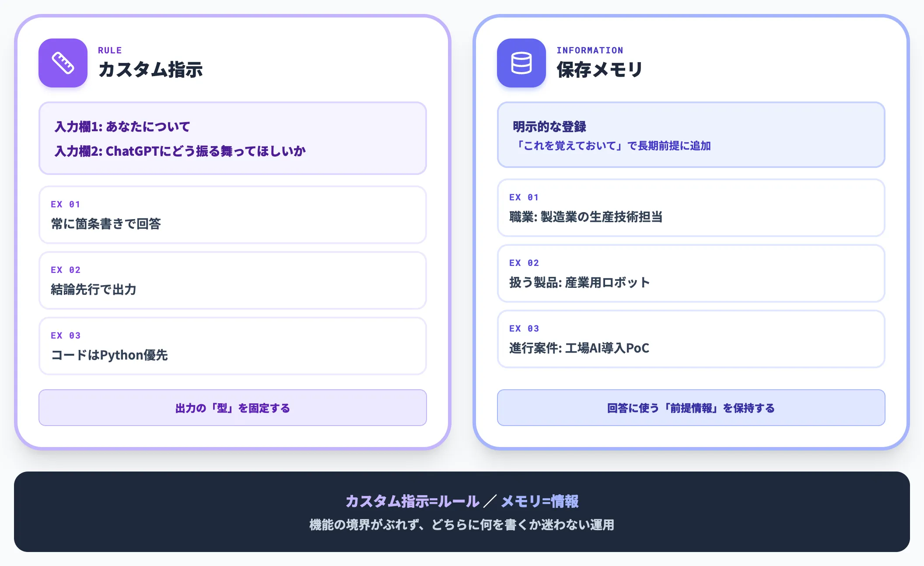
Task: Select 職業: 製造業の生産技術担当 card
Action: (691, 208)
